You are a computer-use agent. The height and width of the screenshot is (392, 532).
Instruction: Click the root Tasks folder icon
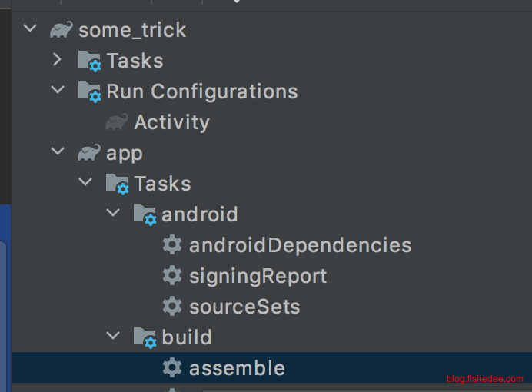[x=90, y=61]
